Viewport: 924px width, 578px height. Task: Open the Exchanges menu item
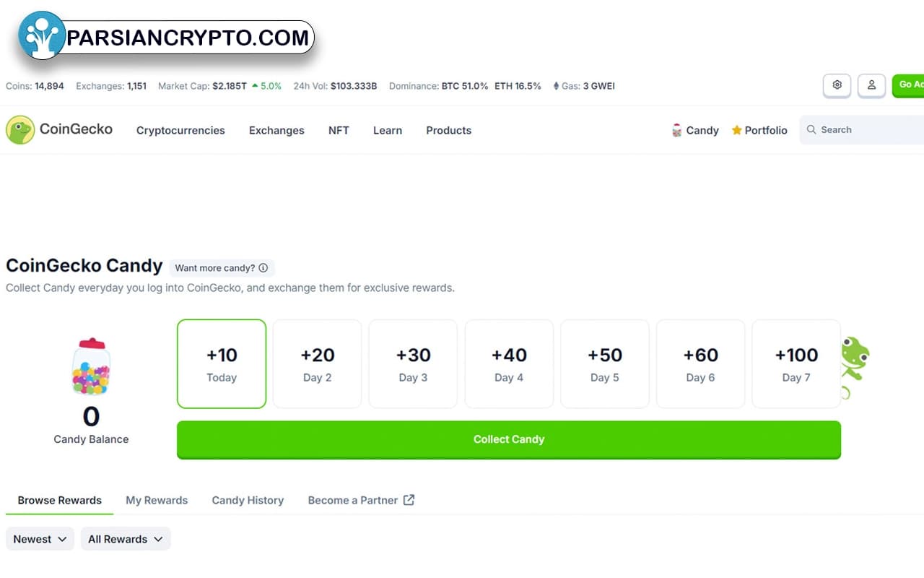(276, 130)
